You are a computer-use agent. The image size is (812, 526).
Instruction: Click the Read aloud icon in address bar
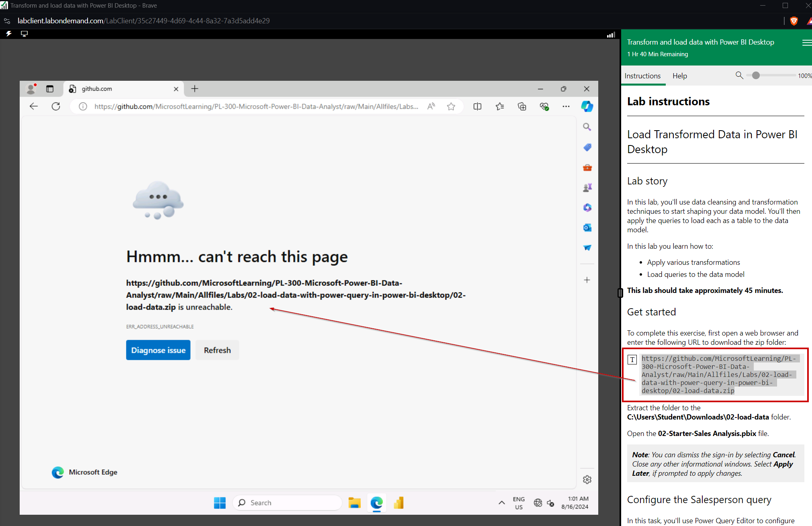click(x=431, y=106)
